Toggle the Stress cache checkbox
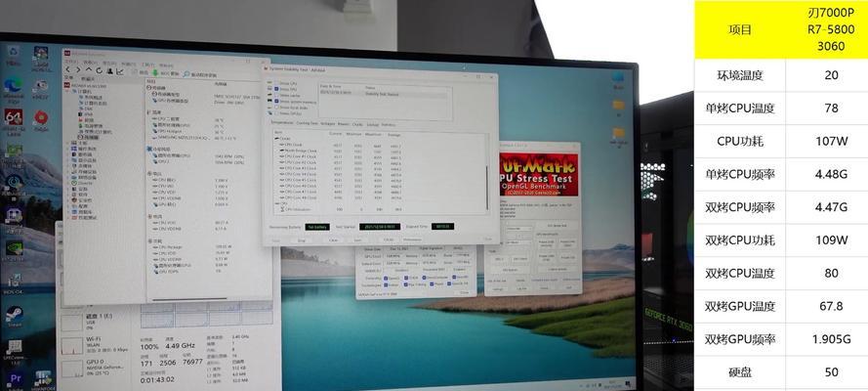This screenshot has height=391, width=868. click(276, 95)
